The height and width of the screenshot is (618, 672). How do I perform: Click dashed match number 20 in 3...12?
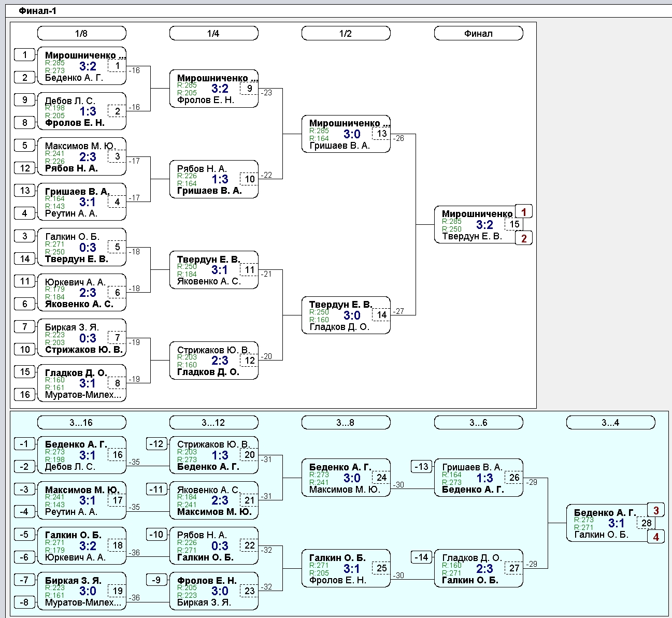point(249,455)
